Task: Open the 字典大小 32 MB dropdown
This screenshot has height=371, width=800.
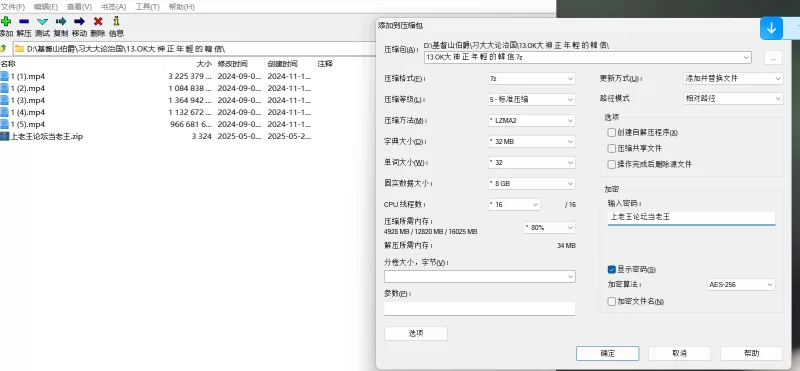Action: [x=531, y=141]
